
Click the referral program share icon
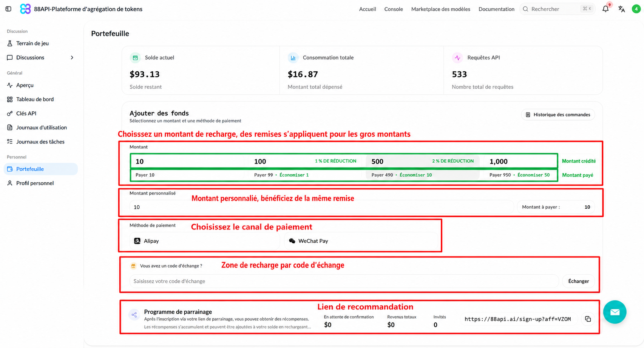134,315
